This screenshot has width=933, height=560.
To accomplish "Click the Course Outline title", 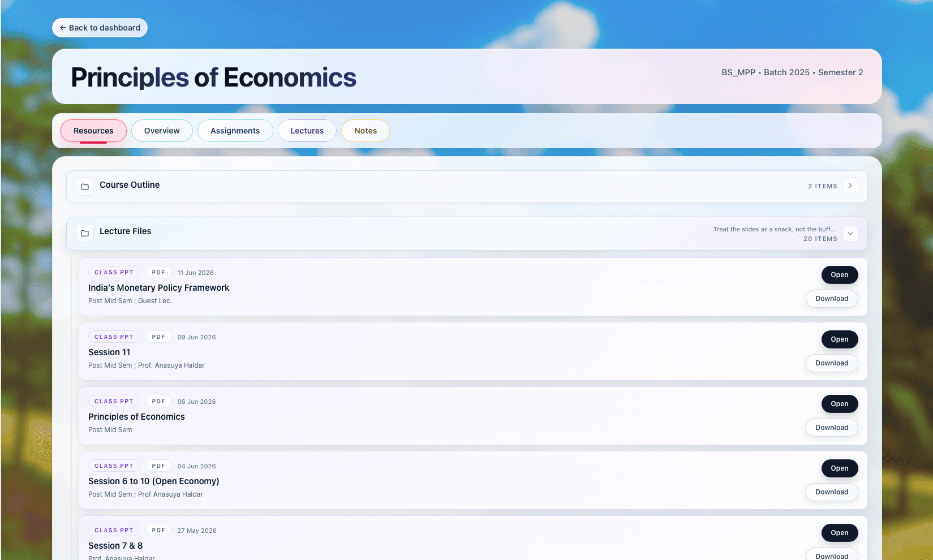I will click(130, 185).
